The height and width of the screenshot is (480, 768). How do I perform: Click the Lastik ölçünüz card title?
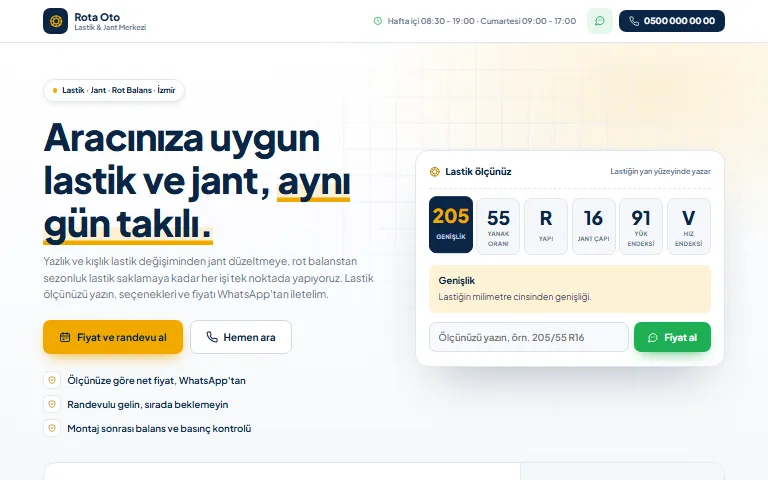[478, 171]
